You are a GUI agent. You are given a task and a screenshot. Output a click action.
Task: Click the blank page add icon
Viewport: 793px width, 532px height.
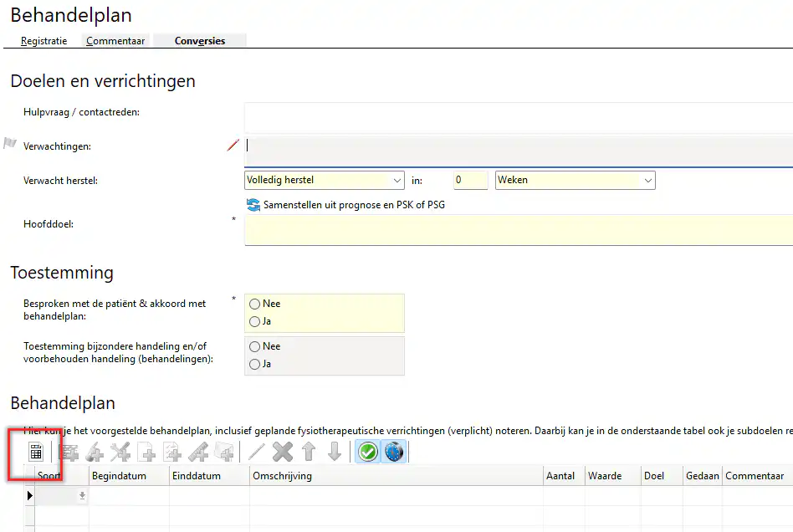(146, 452)
